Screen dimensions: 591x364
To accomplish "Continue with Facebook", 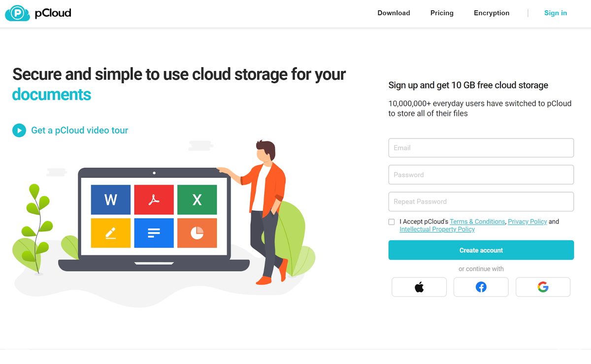I will [481, 287].
